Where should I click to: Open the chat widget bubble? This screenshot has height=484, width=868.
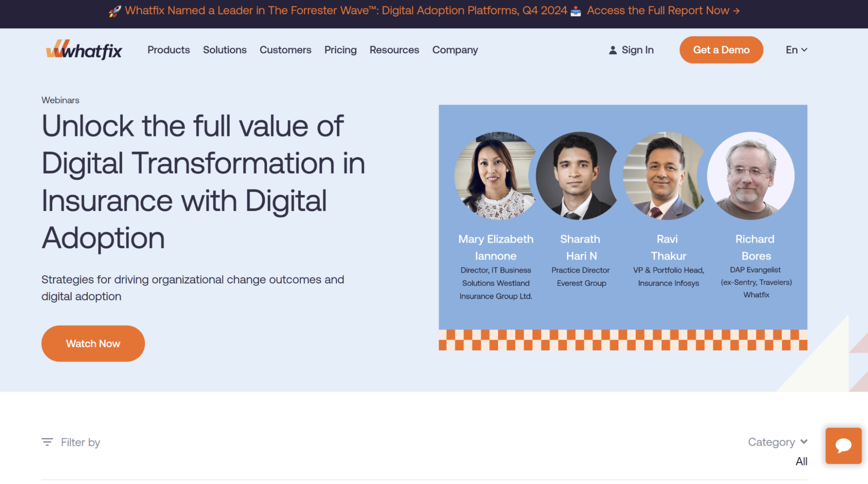coord(843,445)
